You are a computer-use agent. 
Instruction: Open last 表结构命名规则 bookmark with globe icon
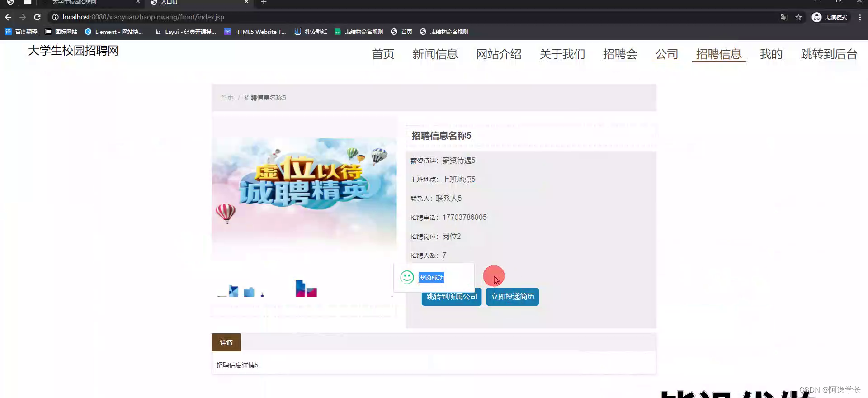pyautogui.click(x=444, y=32)
